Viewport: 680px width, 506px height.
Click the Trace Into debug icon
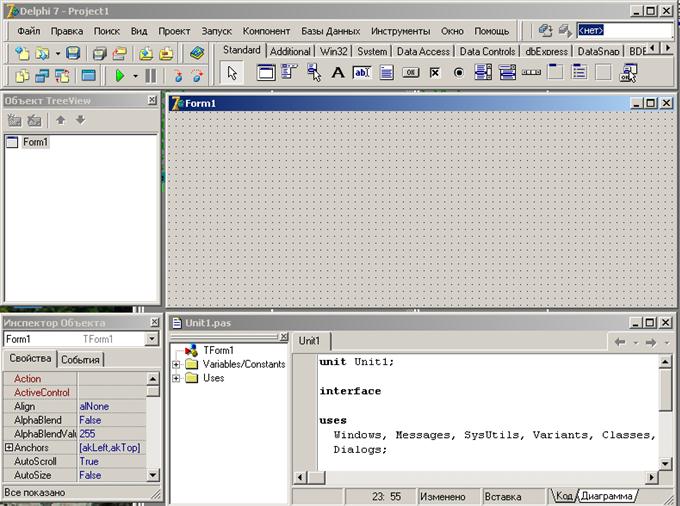pyautogui.click(x=178, y=76)
